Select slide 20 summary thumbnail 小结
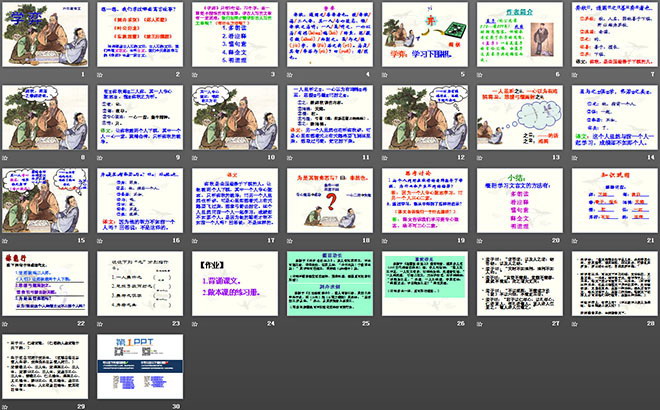 click(x=520, y=201)
